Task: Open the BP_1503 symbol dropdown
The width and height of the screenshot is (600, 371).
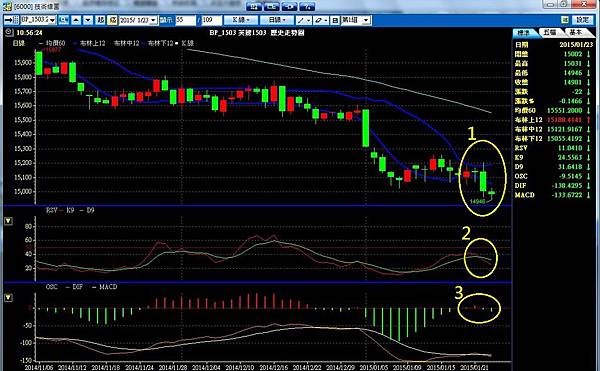Action: [x=52, y=20]
